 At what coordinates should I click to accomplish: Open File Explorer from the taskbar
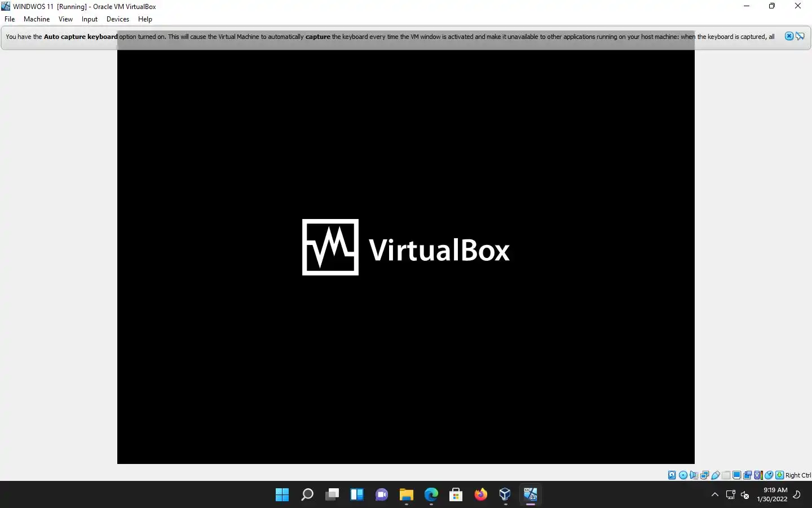[x=406, y=495]
